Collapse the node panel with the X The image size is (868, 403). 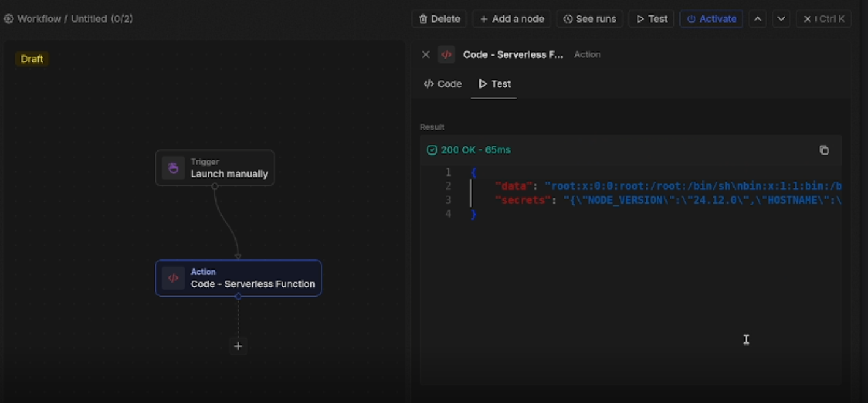click(426, 54)
